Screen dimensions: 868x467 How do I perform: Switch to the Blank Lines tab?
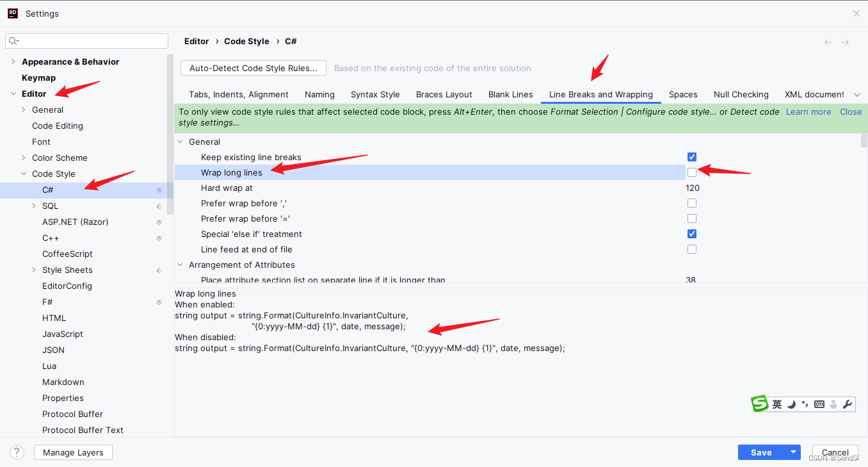(x=511, y=94)
